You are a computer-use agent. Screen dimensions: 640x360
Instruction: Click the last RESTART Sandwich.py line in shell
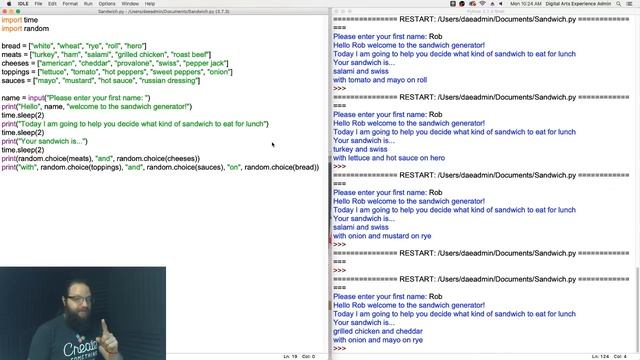tap(481, 279)
